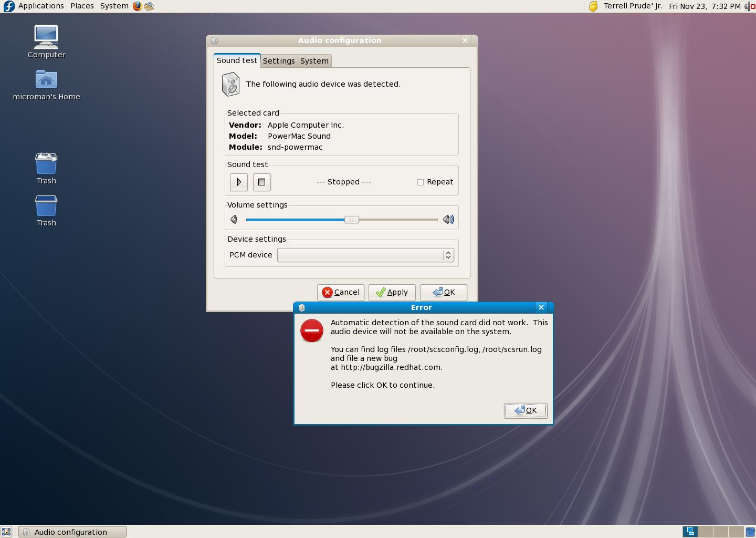Stop the sound test

[262, 182]
